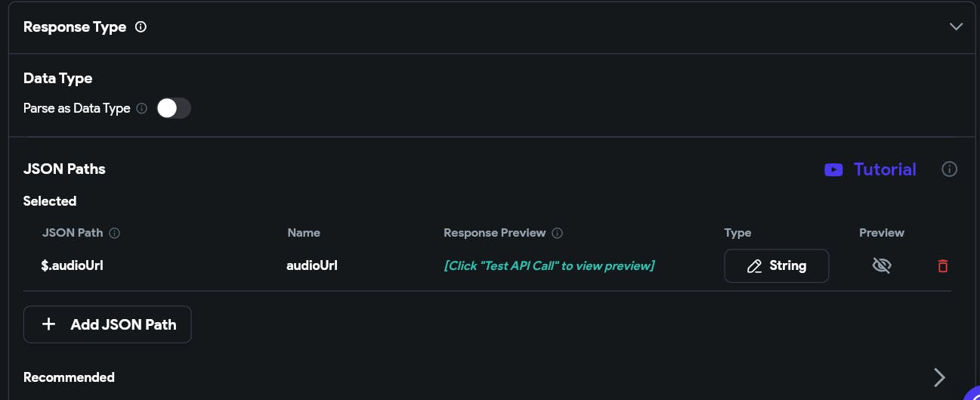
Task: Toggle preview visibility eye for audioUrl
Action: 882,265
